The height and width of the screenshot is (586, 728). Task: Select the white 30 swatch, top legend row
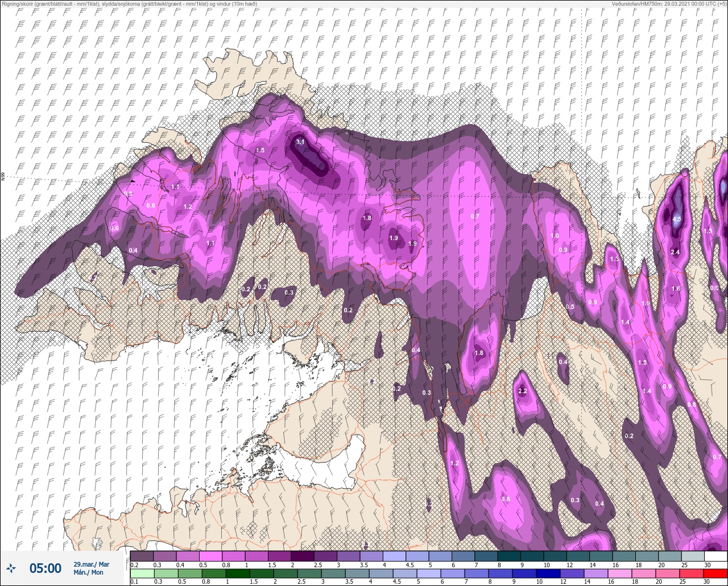[x=715, y=556]
